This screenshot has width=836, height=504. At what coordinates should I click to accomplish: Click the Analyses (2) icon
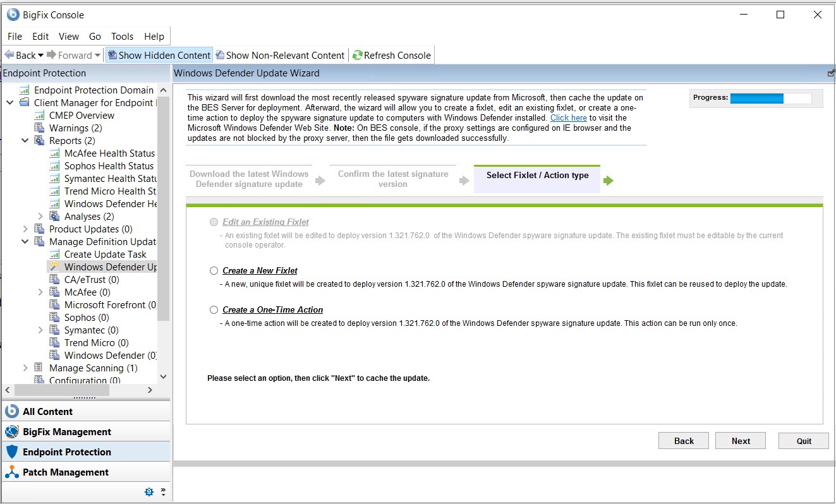click(x=54, y=217)
